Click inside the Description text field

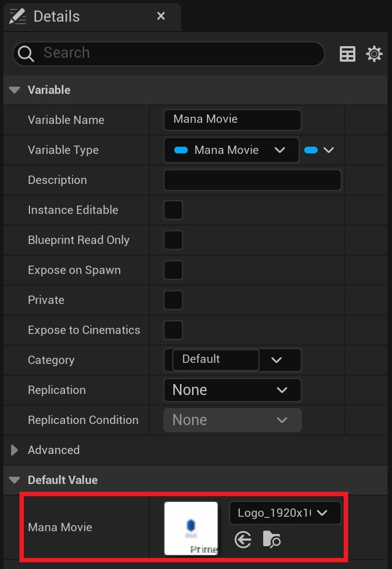coord(253,180)
